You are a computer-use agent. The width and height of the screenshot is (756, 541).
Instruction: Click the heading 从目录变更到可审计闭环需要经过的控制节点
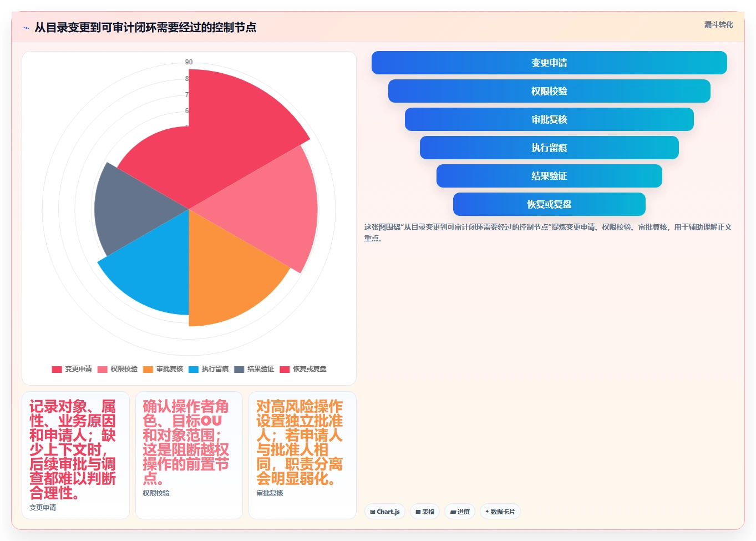[x=145, y=27]
